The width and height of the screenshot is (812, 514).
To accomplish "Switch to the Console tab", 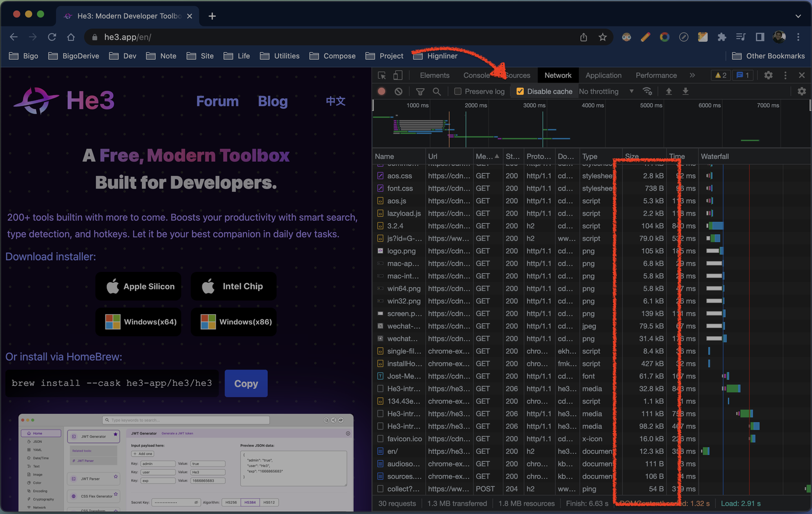I will [476, 74].
